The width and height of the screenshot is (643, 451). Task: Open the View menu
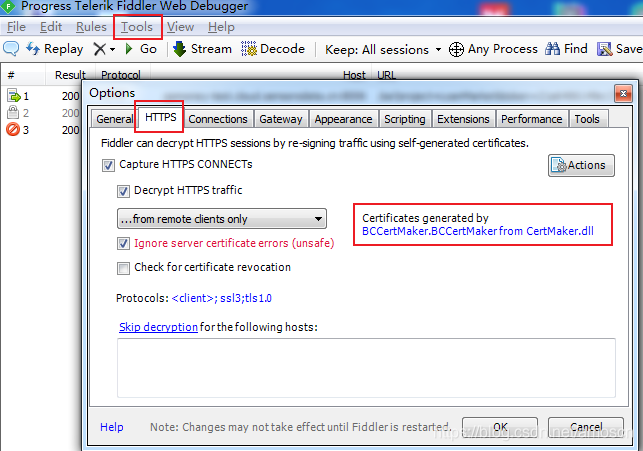point(180,27)
